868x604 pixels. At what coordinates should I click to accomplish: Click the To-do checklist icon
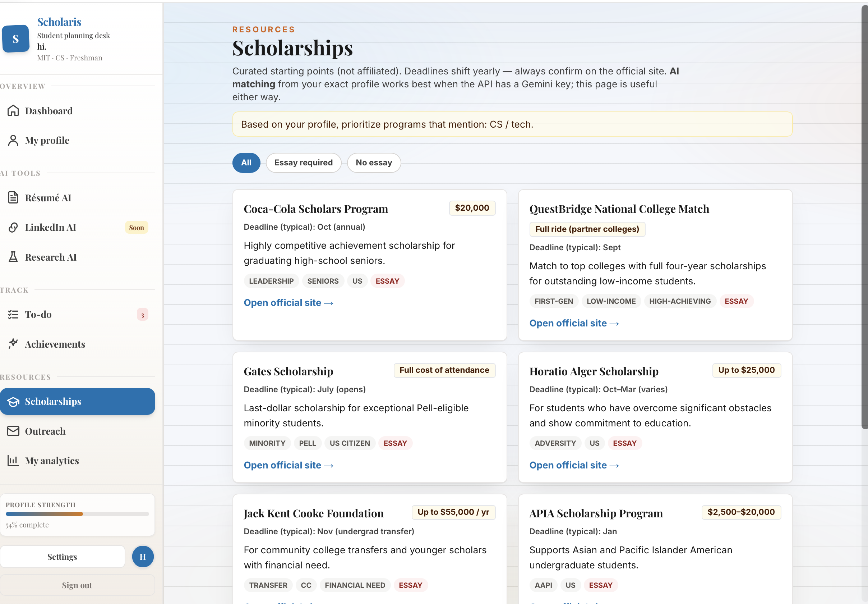(13, 314)
